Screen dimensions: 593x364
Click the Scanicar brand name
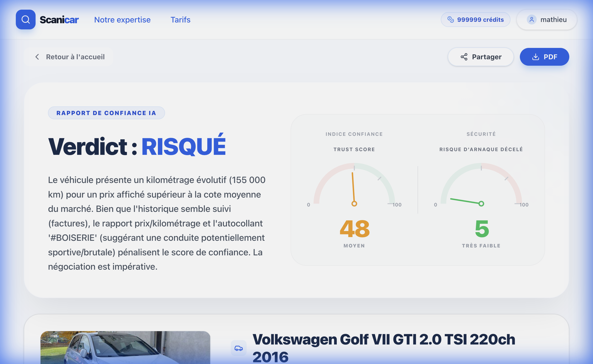point(59,20)
